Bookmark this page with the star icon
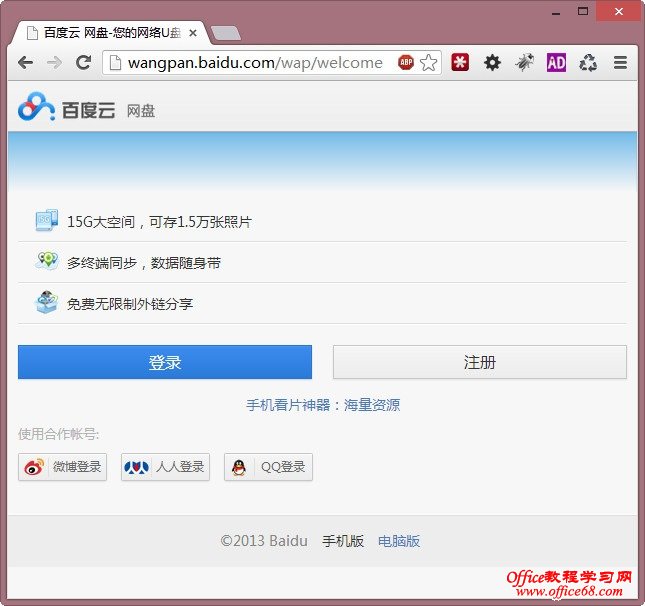Image resolution: width=645 pixels, height=606 pixels. coord(429,63)
